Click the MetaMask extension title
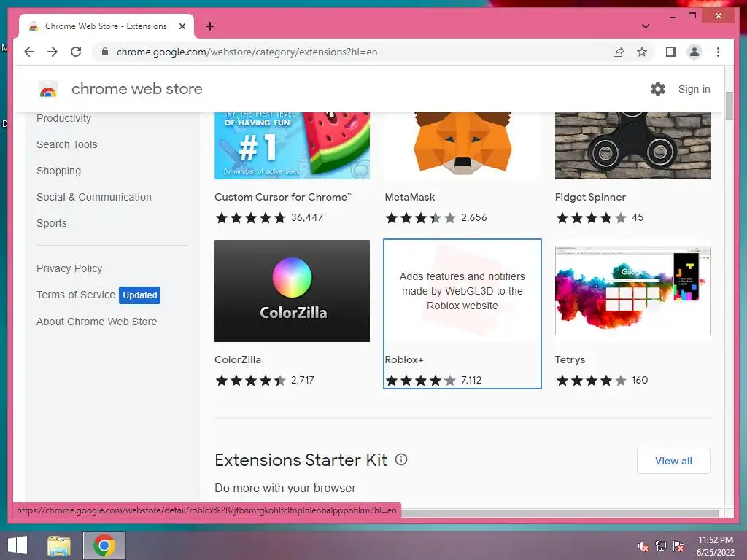The width and height of the screenshot is (747, 560). pyautogui.click(x=410, y=197)
